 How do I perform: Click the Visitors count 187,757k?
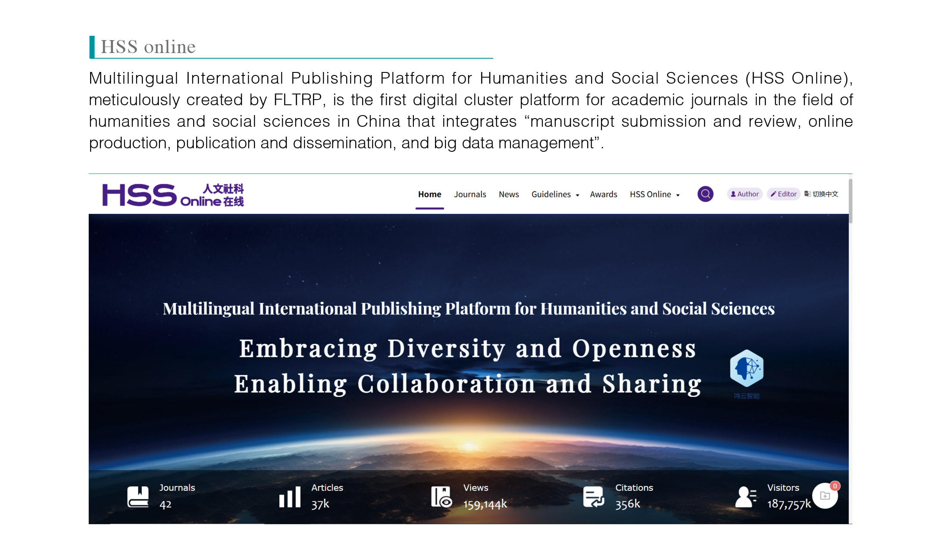point(789,504)
